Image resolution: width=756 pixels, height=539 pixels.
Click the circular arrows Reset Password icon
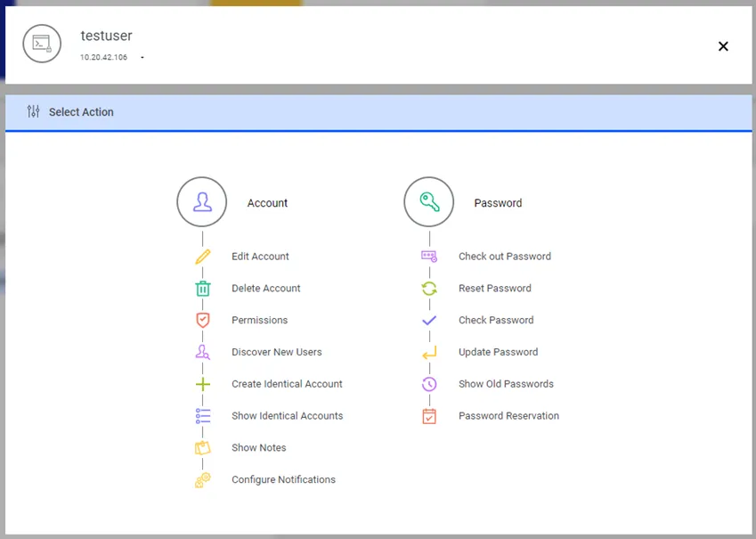click(x=429, y=288)
